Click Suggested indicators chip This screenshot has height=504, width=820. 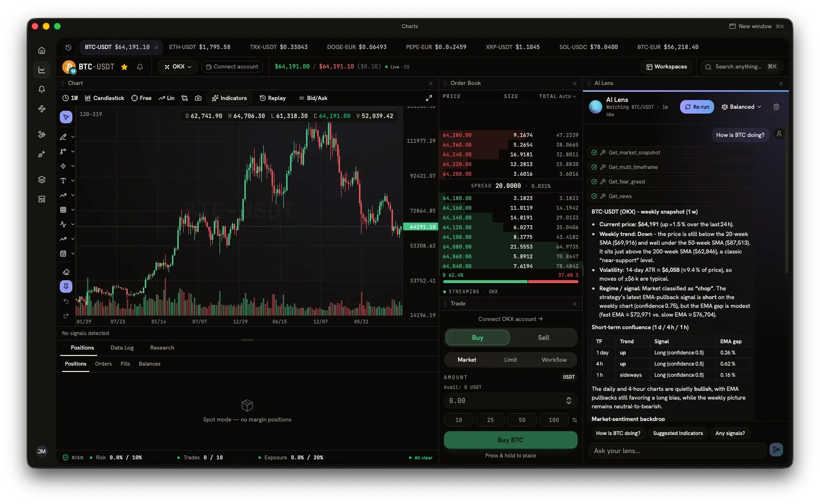[678, 433]
